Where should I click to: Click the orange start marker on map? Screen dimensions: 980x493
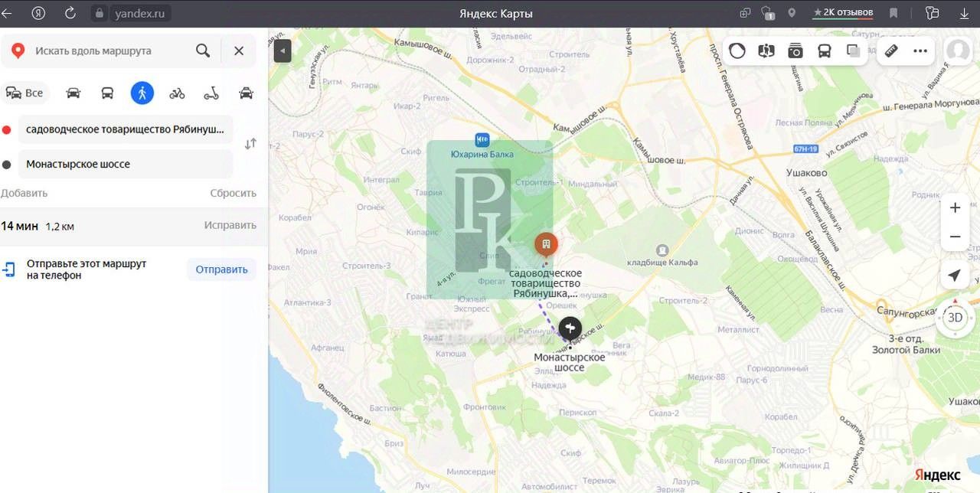pyautogui.click(x=546, y=245)
